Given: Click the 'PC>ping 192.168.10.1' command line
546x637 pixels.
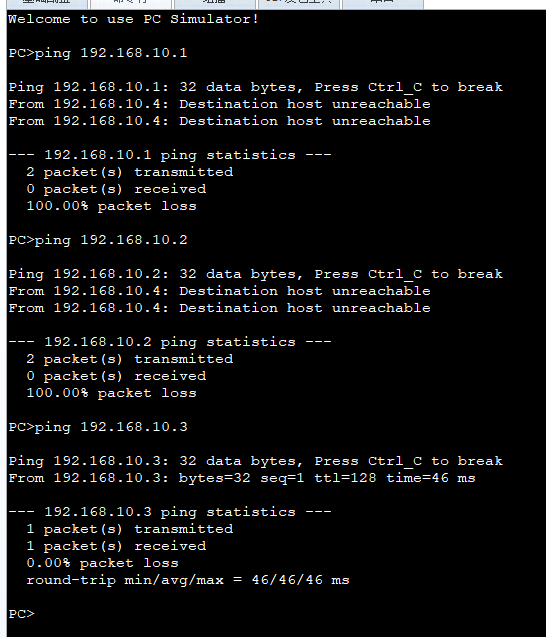Looking at the screenshot, I should pos(98,53).
